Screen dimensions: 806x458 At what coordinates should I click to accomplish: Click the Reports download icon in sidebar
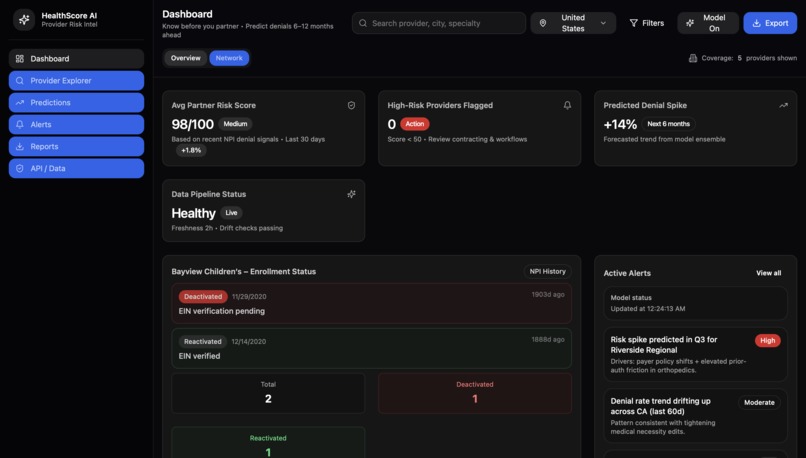pyautogui.click(x=20, y=146)
